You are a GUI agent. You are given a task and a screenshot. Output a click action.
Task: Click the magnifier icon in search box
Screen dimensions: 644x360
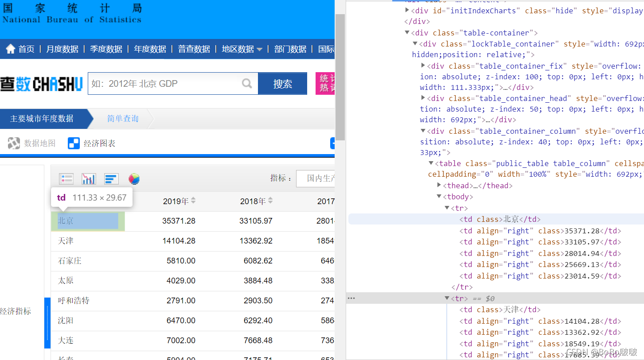tap(247, 83)
